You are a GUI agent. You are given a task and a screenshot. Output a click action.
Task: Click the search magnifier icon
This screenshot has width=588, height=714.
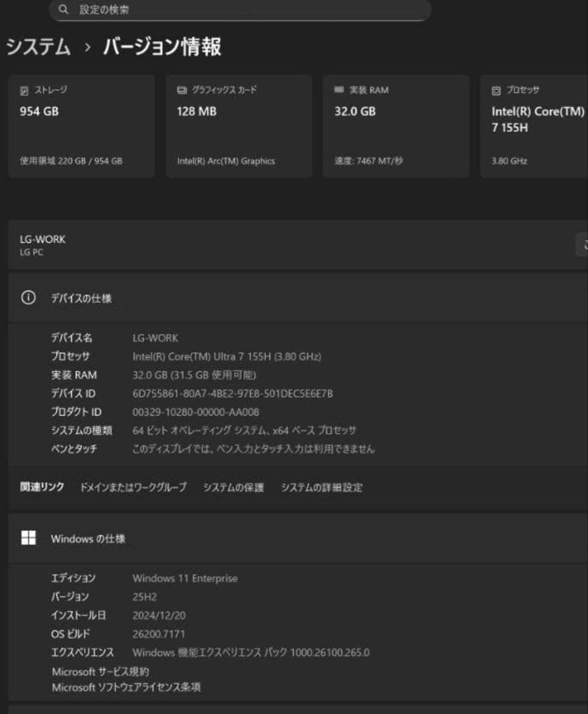click(x=63, y=9)
